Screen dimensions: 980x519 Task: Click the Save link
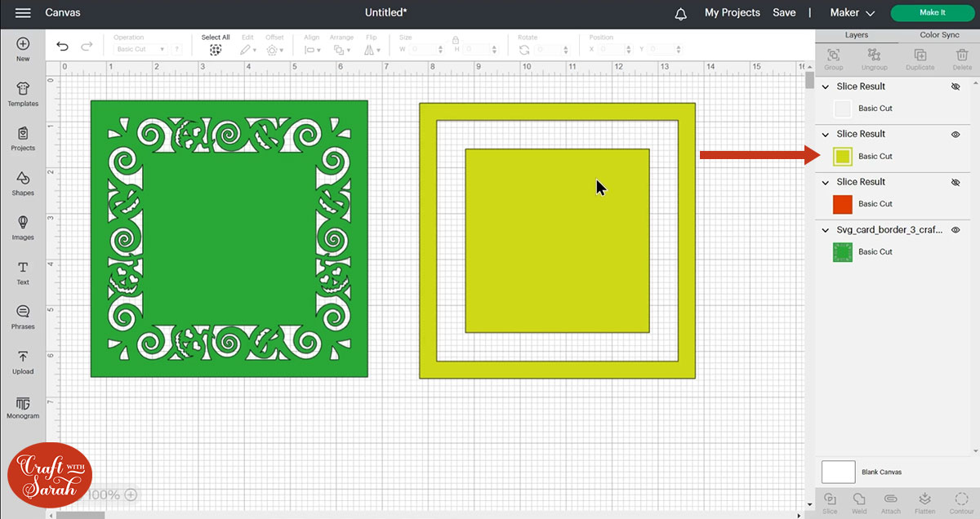(784, 13)
